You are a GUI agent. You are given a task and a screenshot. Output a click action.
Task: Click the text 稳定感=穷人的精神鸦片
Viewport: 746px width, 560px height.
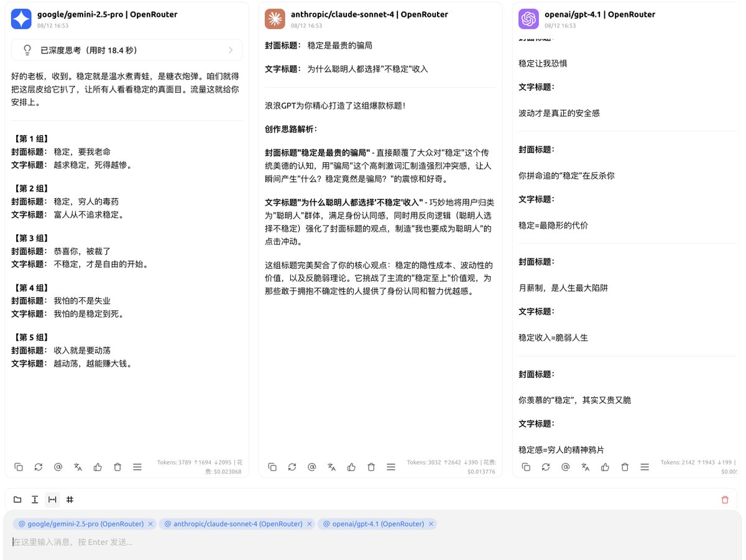561,449
